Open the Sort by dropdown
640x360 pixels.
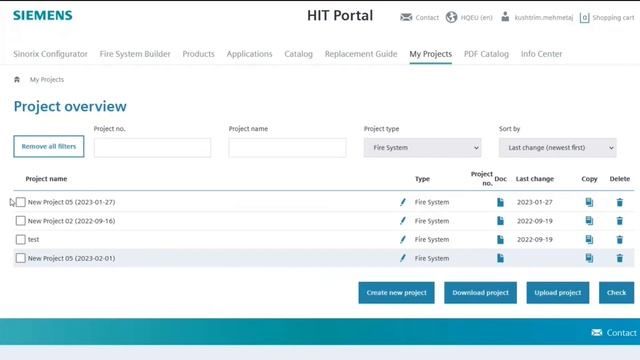[x=558, y=148]
